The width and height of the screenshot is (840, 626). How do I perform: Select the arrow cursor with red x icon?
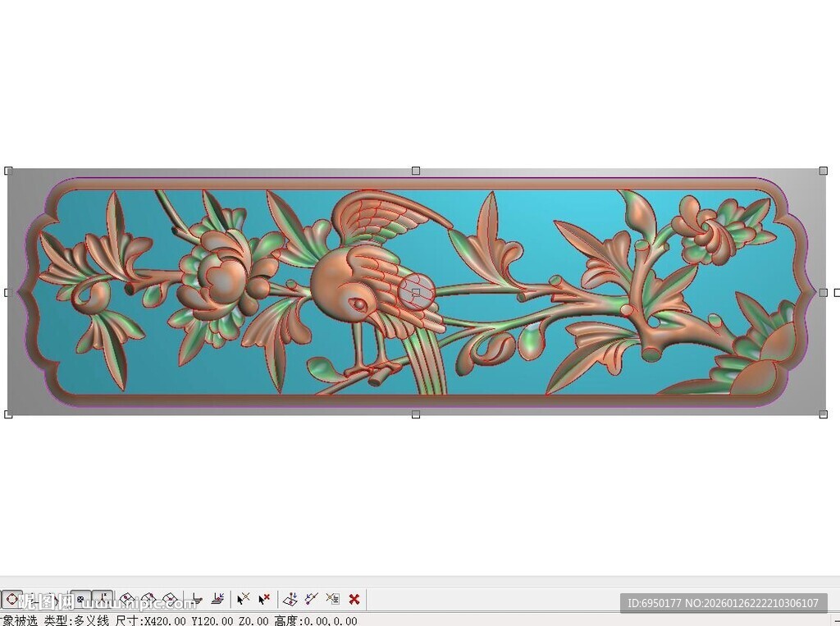[x=264, y=599]
